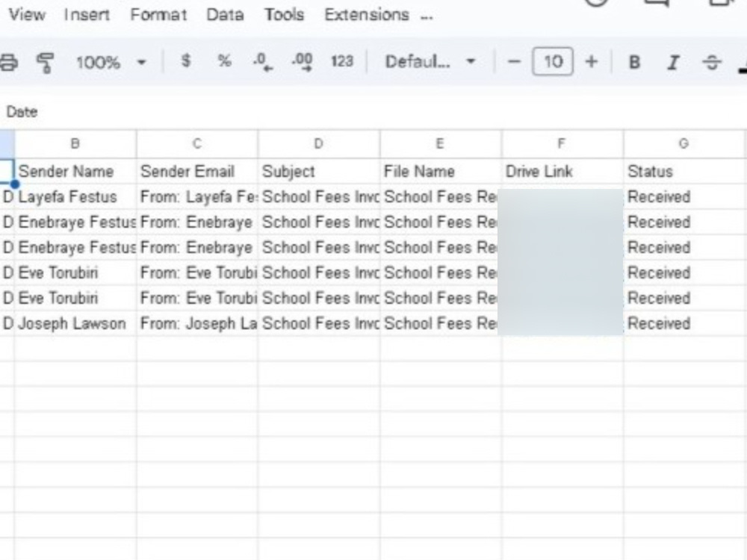Increase font size with plus button
Image resolution: width=747 pixels, height=560 pixels.
[591, 61]
